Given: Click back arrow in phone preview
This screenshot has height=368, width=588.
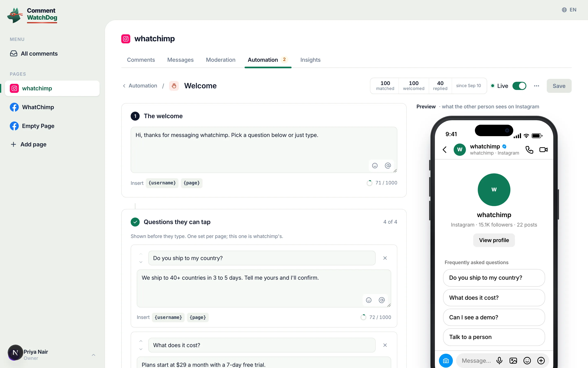Looking at the screenshot, I should pyautogui.click(x=445, y=150).
